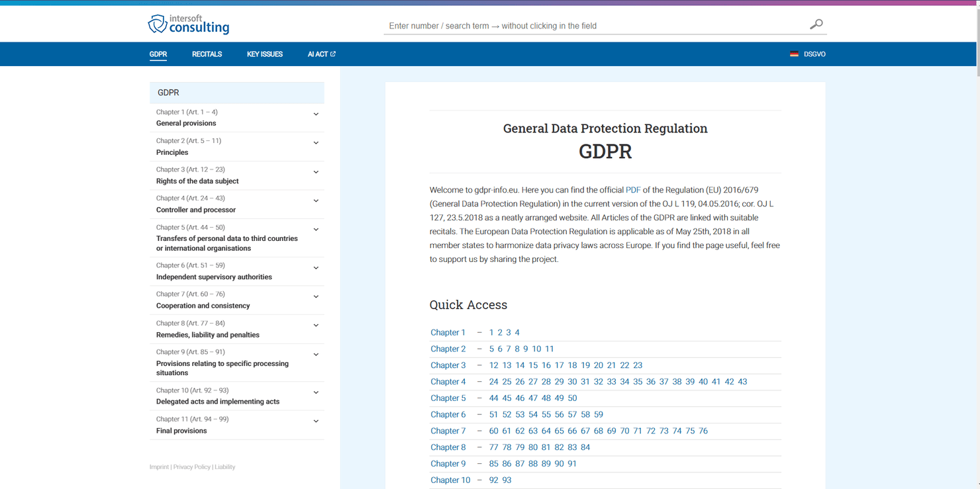
Task: Go to Article 17 in Quick Access
Action: coord(560,365)
